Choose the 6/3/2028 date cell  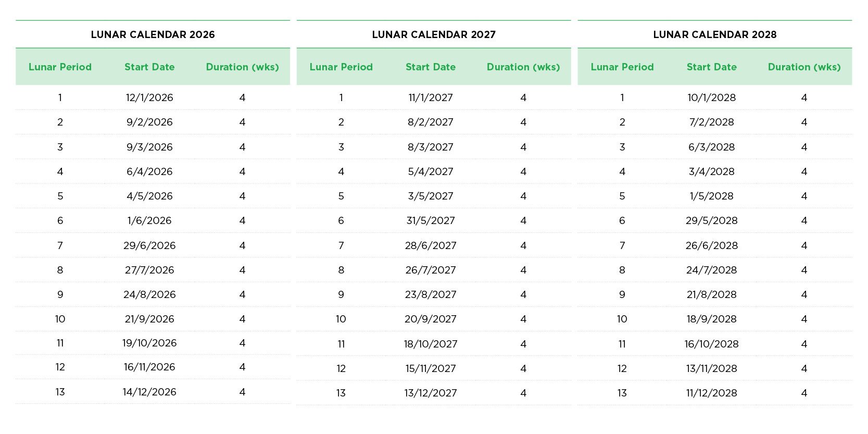pos(712,147)
